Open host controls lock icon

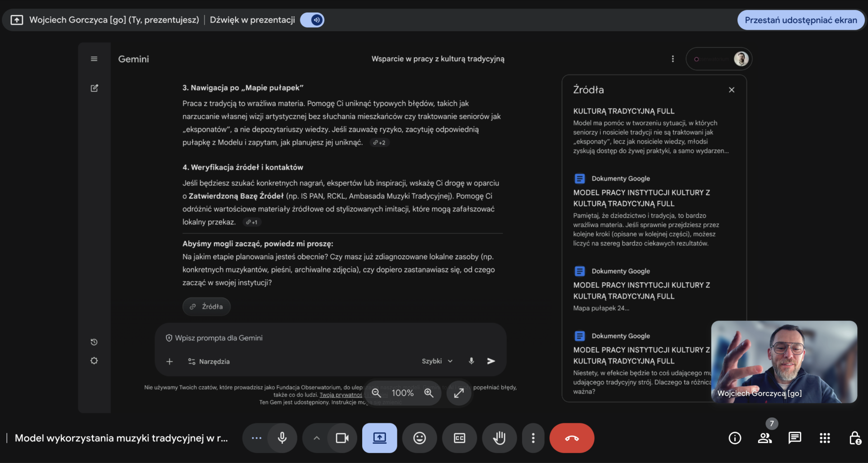[x=854, y=438]
